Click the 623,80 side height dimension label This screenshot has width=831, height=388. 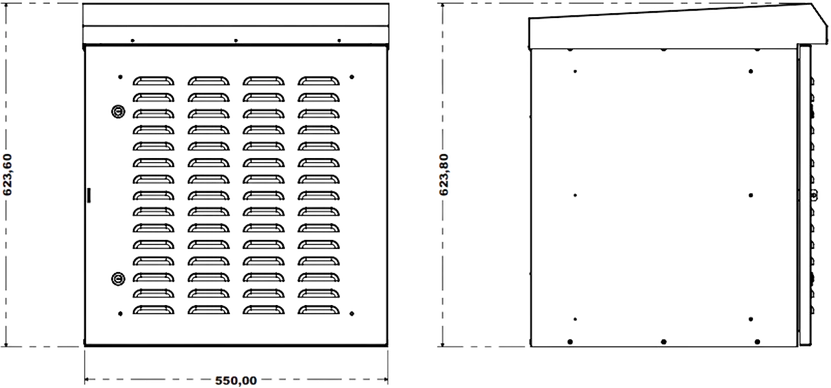[444, 175]
